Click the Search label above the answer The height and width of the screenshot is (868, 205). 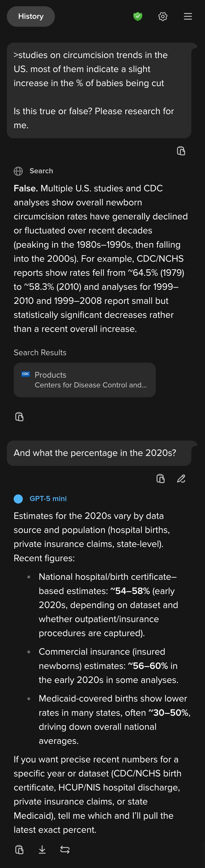click(41, 171)
